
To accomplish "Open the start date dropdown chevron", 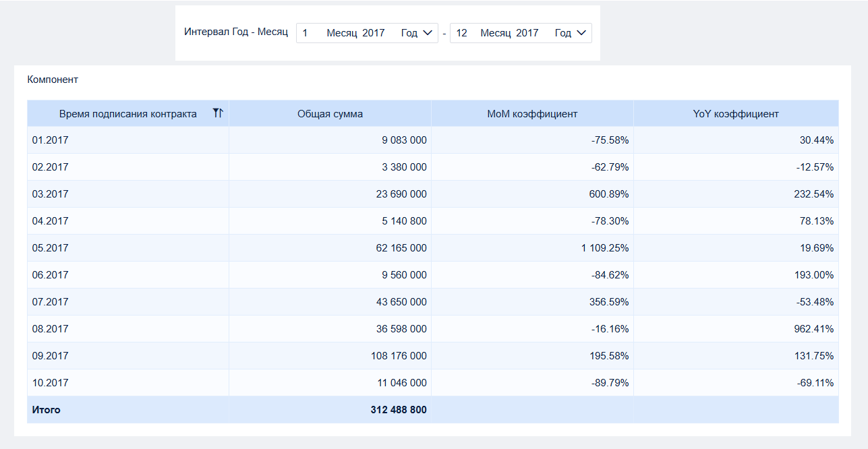I will 429,33.
